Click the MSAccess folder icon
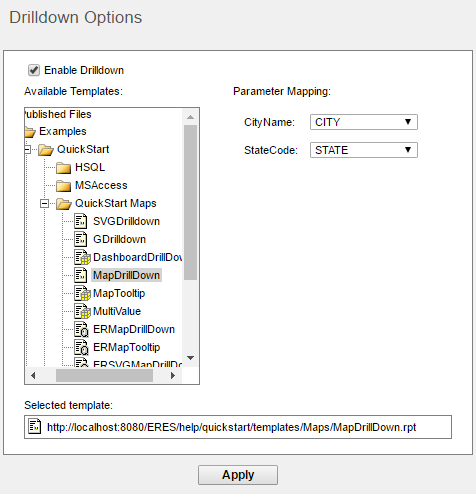The width and height of the screenshot is (476, 494). (63, 186)
